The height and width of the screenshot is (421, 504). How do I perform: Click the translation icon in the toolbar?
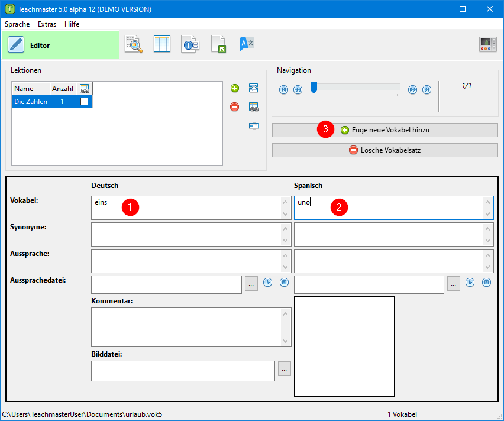click(x=247, y=45)
